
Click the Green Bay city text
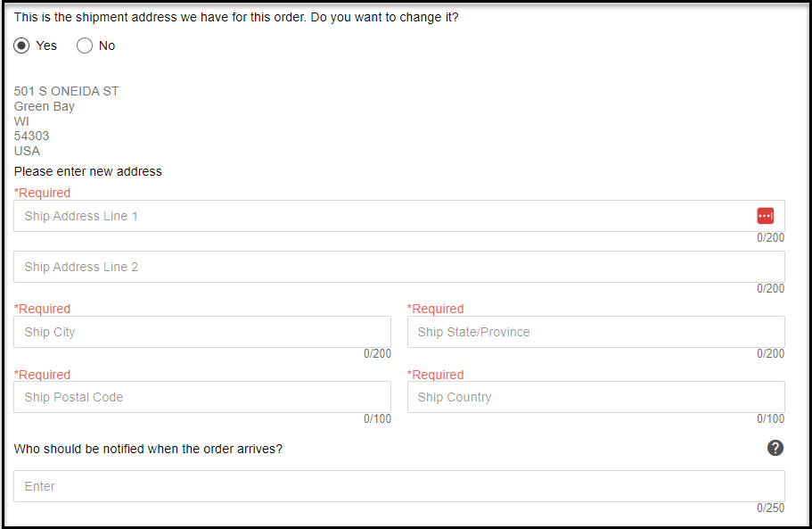pos(45,106)
